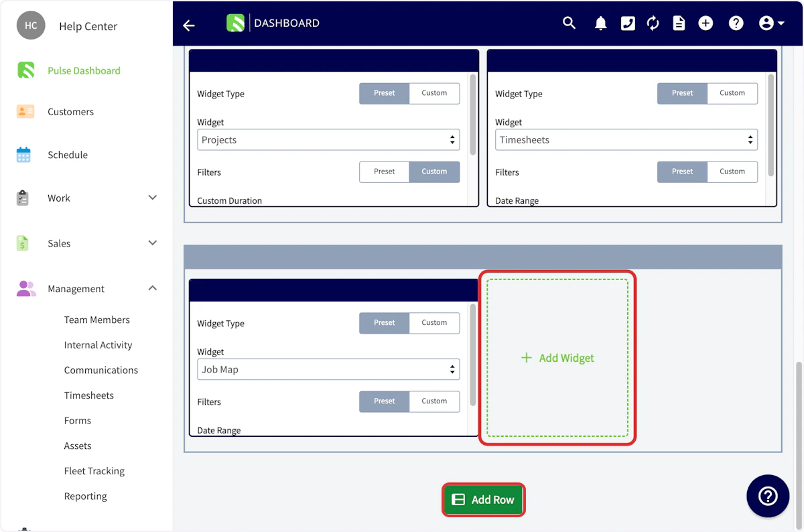Click the Job Map widget panel scrollbar
The height and width of the screenshot is (532, 804).
(474, 354)
